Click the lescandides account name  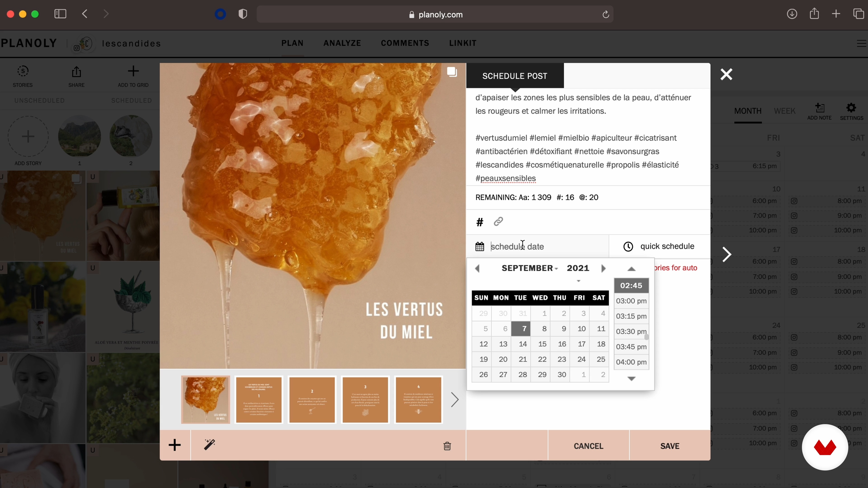coord(131,43)
